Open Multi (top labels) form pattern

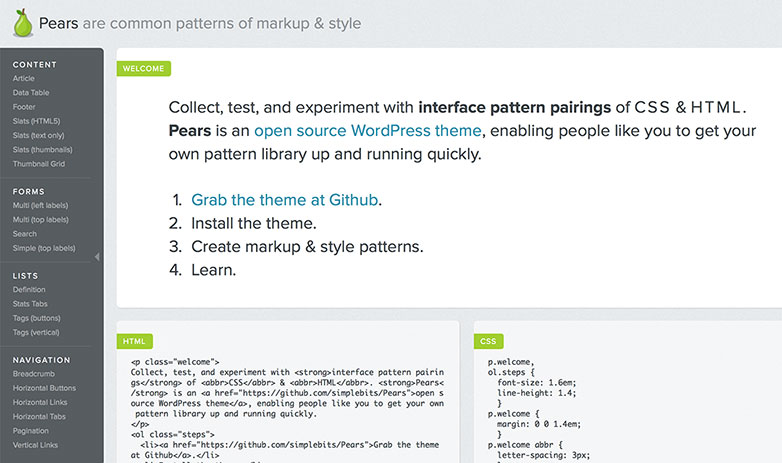point(40,220)
